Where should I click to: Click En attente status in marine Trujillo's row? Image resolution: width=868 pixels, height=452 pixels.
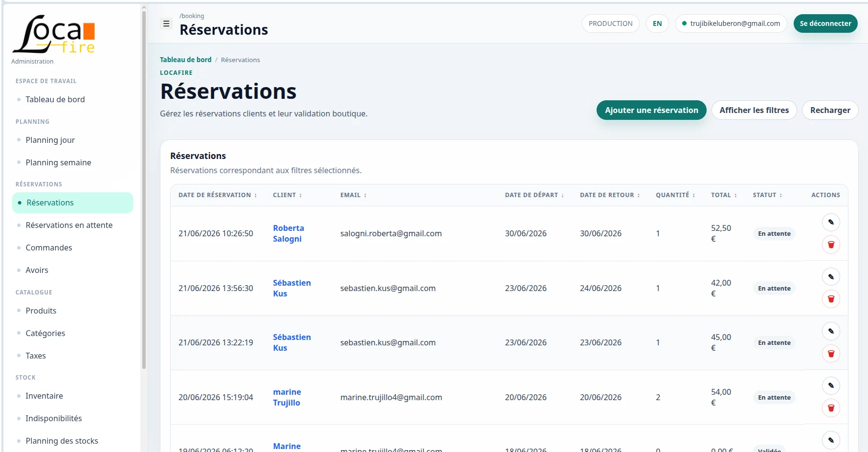coord(774,397)
